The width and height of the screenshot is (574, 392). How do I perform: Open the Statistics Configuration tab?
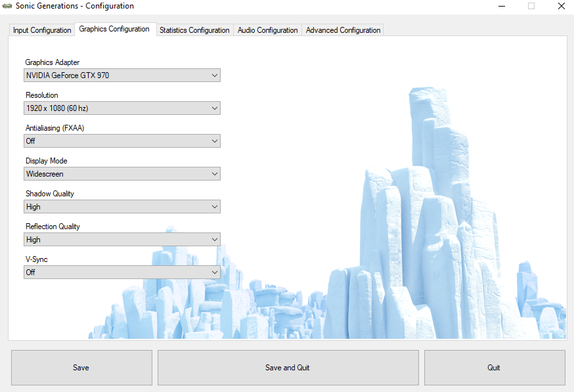(194, 30)
